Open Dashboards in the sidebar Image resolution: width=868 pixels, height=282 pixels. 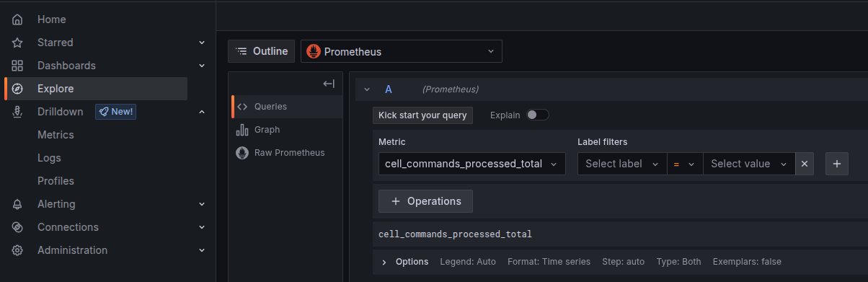66,66
